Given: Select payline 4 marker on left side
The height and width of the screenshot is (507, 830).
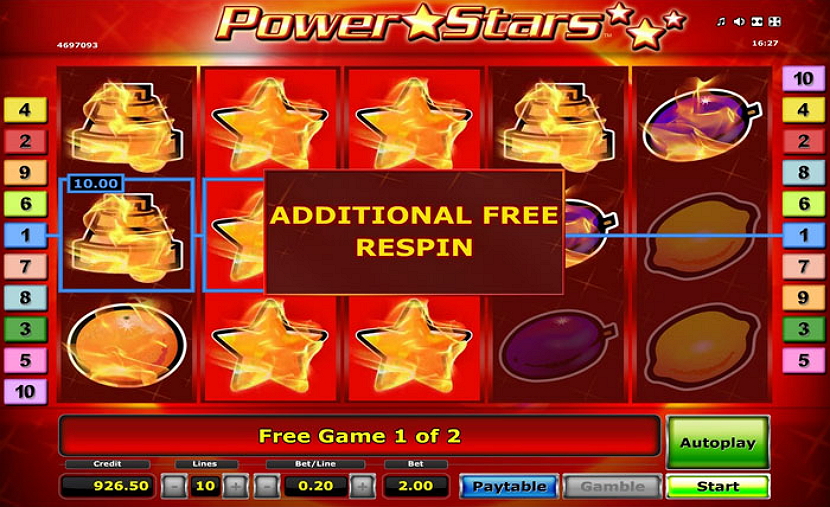Looking at the screenshot, I should [25, 110].
